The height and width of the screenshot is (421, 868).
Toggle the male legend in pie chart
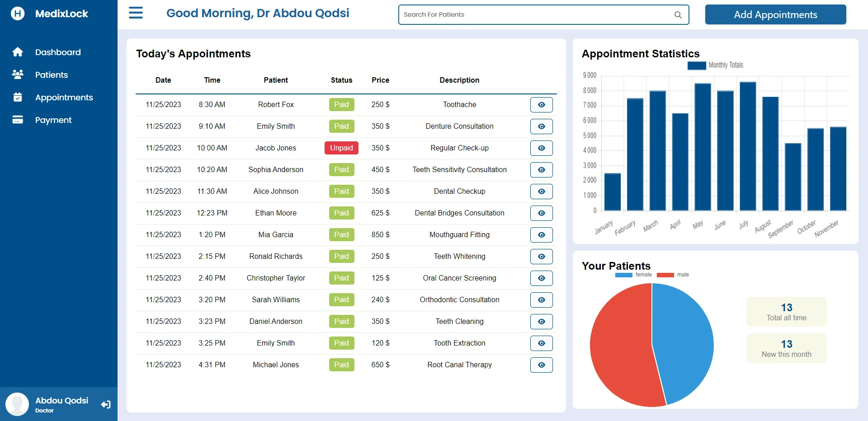coord(673,275)
